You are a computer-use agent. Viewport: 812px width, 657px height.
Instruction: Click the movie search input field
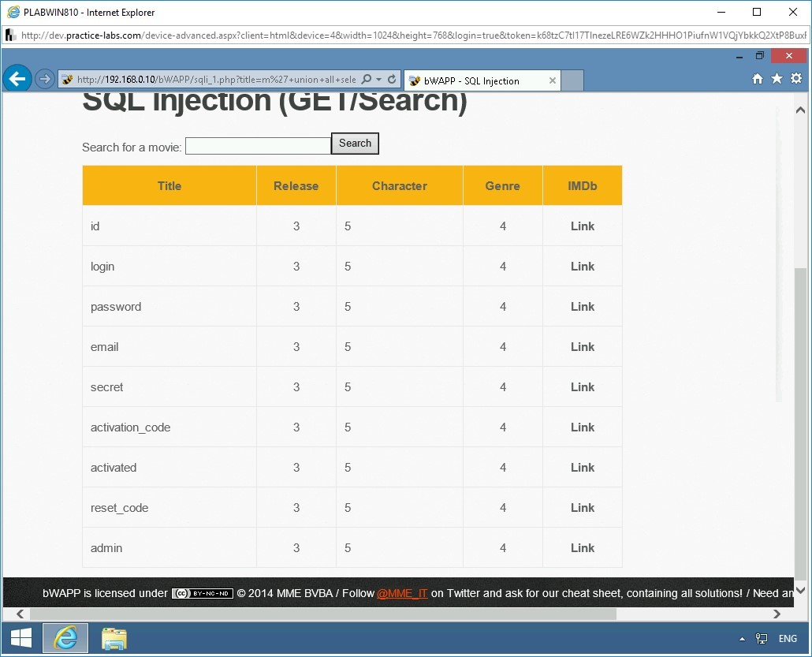click(x=257, y=145)
